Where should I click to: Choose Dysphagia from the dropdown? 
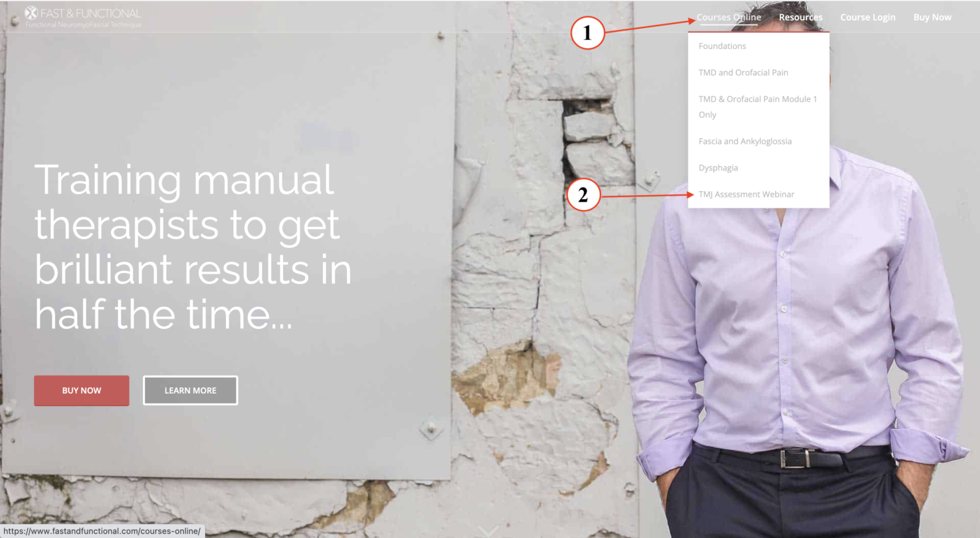point(718,168)
